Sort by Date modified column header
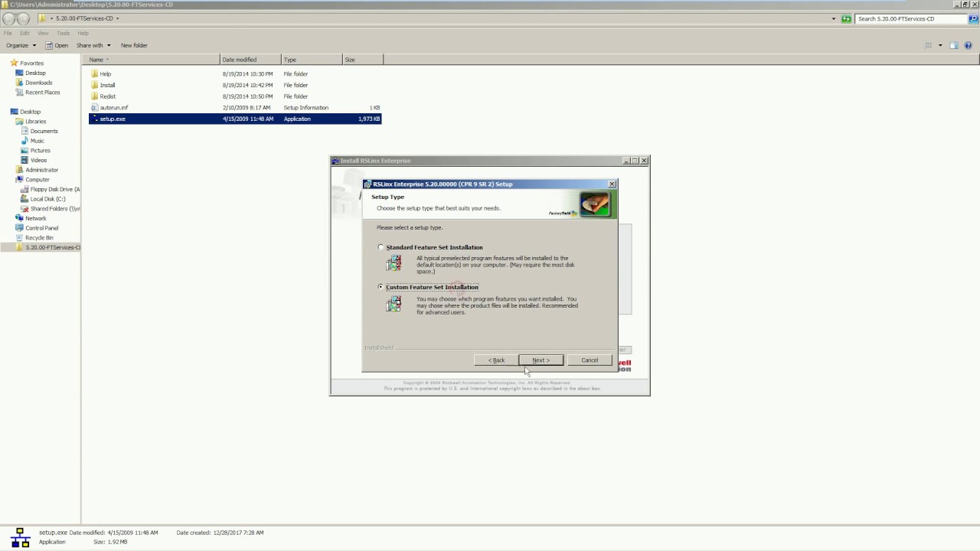 (x=250, y=60)
